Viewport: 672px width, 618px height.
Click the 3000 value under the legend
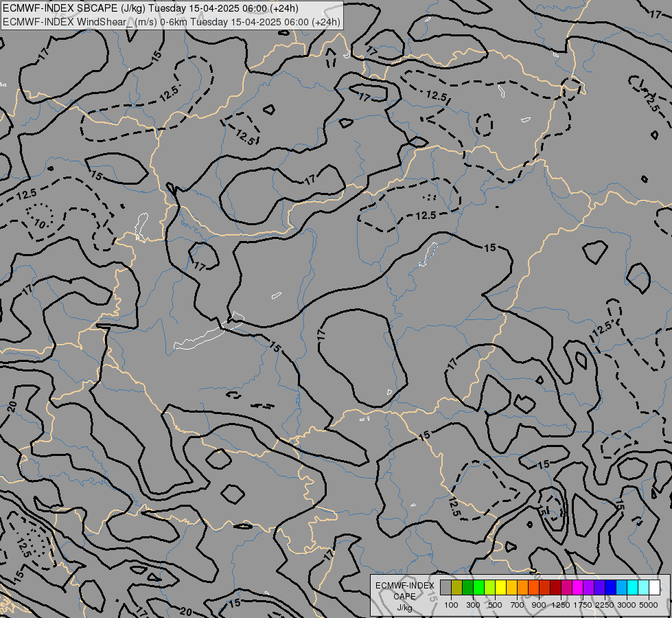click(x=627, y=605)
